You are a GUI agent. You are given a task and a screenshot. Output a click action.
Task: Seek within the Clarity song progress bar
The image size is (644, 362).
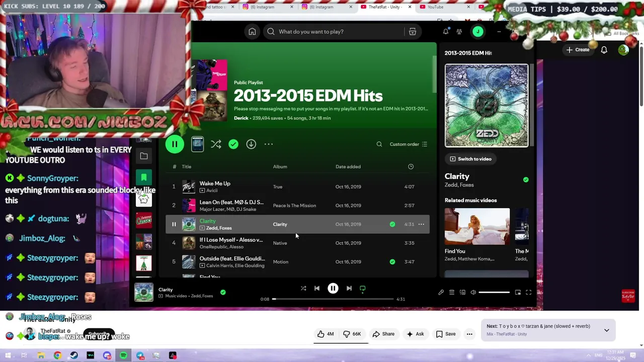[333, 299]
